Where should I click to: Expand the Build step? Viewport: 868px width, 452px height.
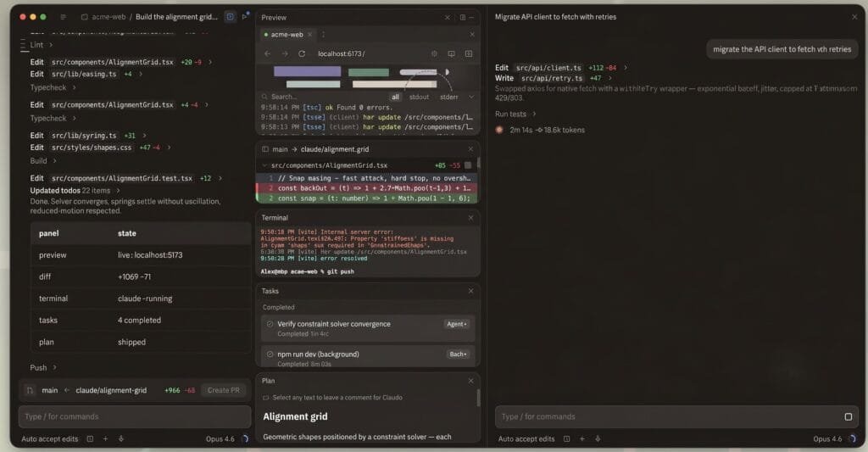(42, 160)
